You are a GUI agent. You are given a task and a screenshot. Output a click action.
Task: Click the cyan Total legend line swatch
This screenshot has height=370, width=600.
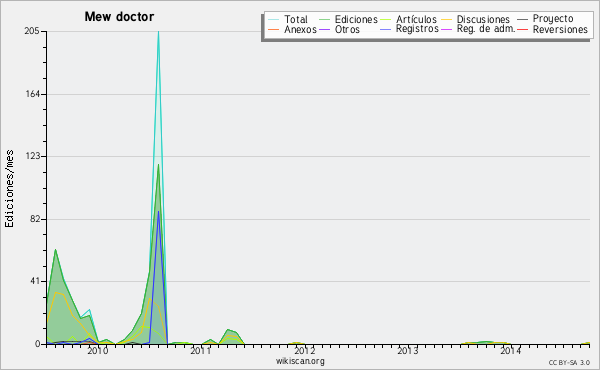(273, 19)
